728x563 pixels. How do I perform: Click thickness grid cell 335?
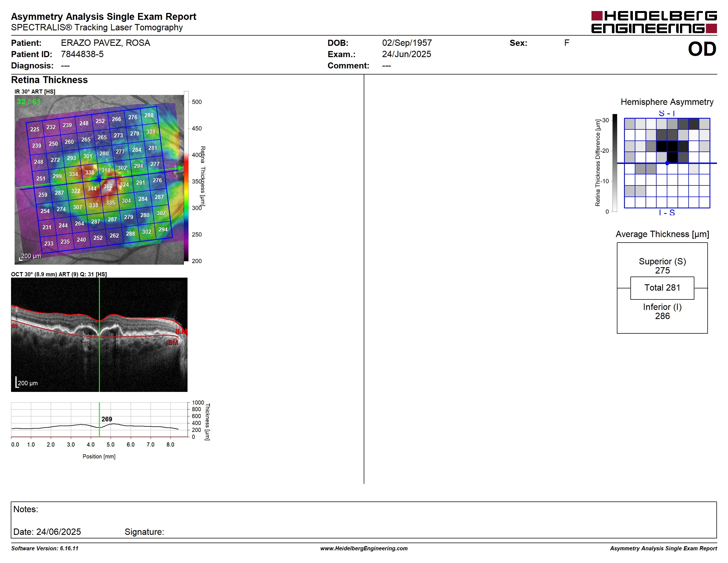[110, 203]
